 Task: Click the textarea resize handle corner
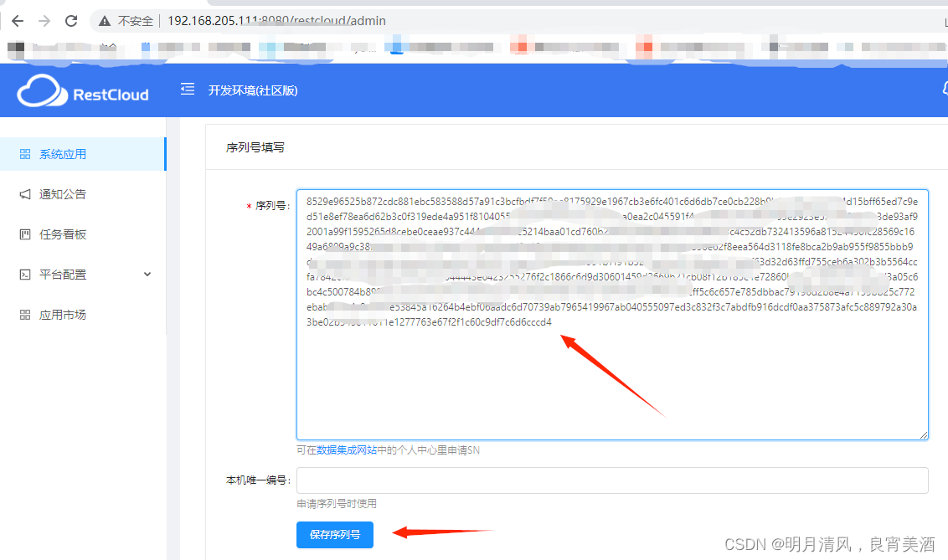click(925, 434)
